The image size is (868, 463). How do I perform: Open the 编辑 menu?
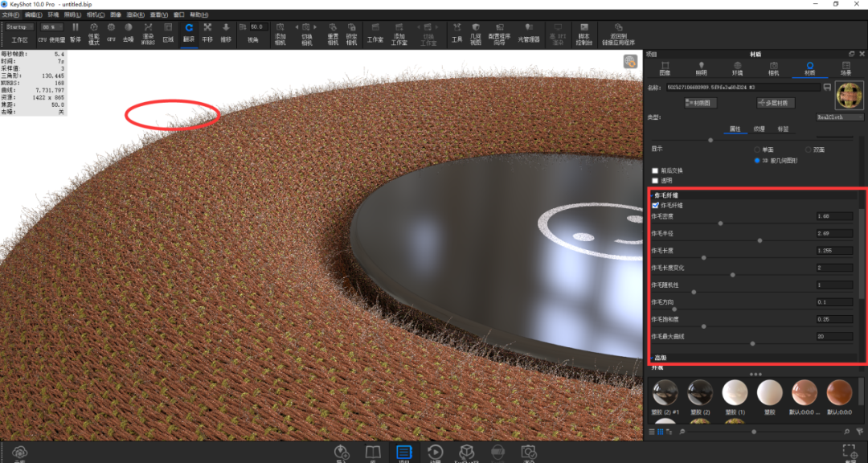[34, 14]
